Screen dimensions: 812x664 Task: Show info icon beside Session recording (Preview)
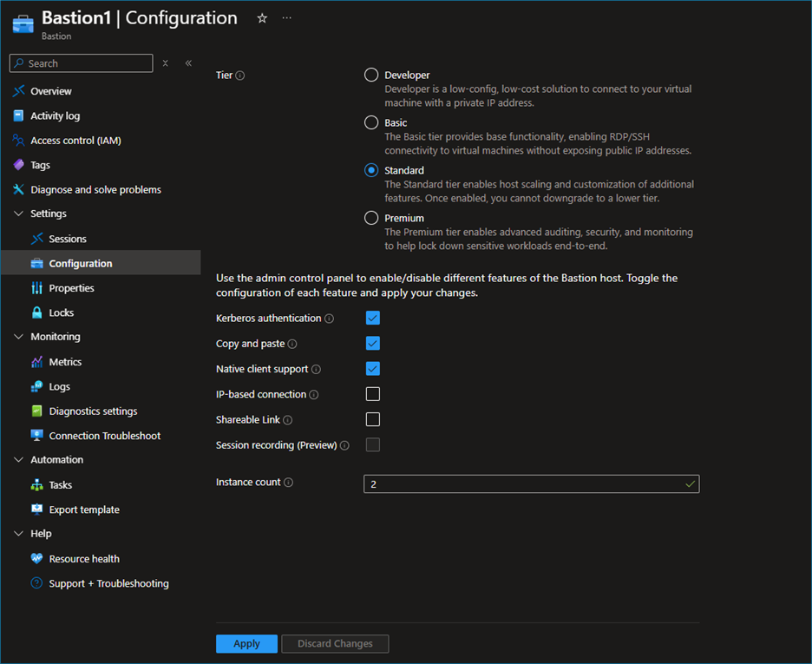(x=345, y=445)
